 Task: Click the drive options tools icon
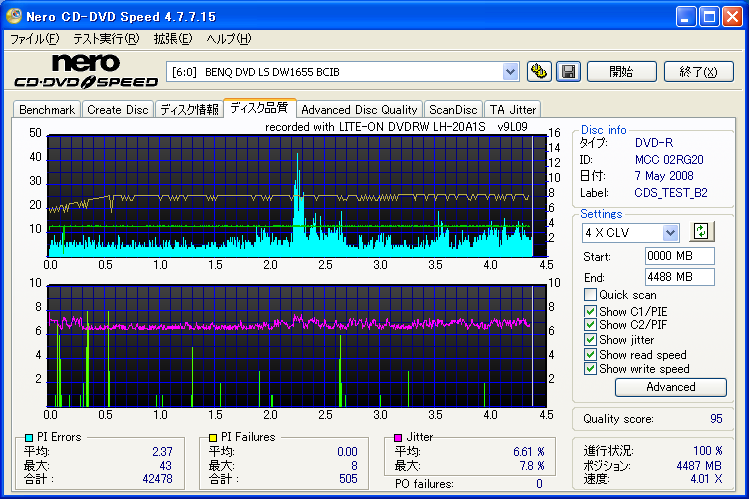(539, 72)
